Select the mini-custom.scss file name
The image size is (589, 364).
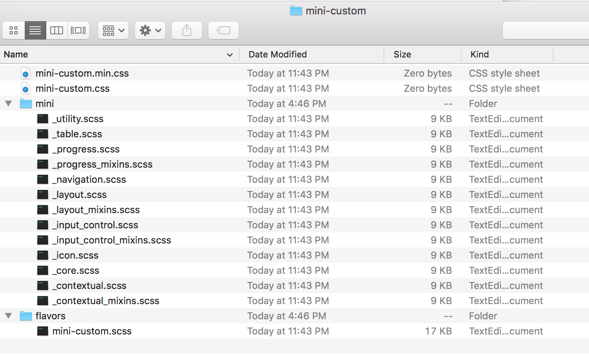92,331
